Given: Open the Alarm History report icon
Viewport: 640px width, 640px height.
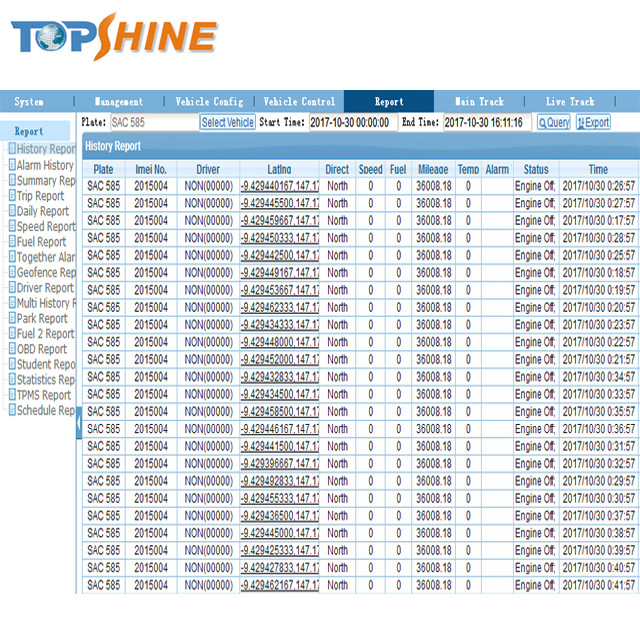Looking at the screenshot, I should 12,164.
